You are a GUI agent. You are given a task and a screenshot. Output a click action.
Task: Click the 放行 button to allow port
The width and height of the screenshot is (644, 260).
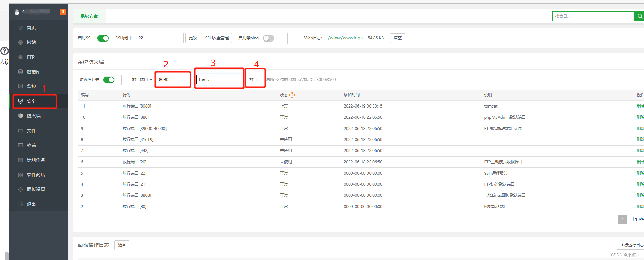(253, 79)
